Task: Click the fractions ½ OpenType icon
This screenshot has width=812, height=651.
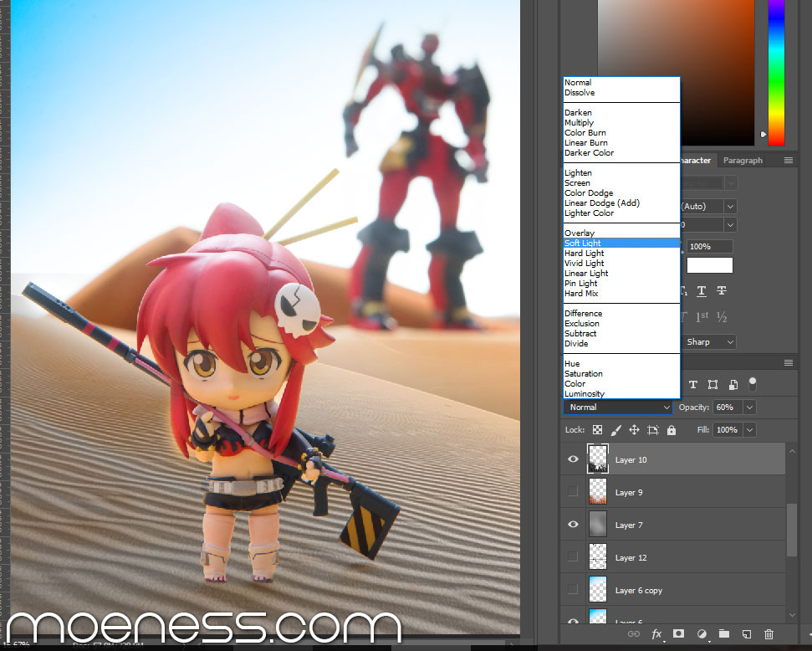Action: pyautogui.click(x=722, y=316)
